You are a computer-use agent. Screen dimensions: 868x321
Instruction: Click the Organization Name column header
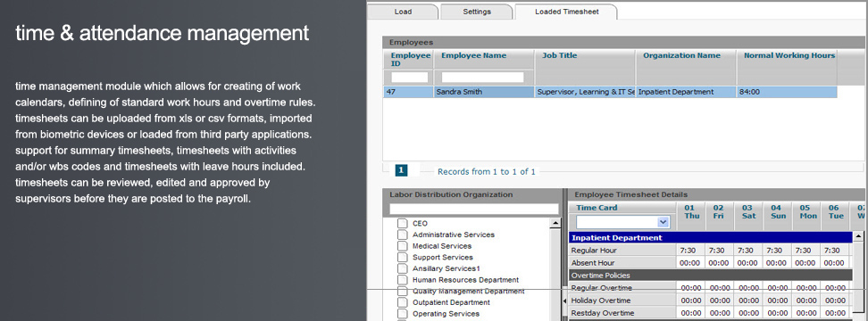pyautogui.click(x=682, y=55)
